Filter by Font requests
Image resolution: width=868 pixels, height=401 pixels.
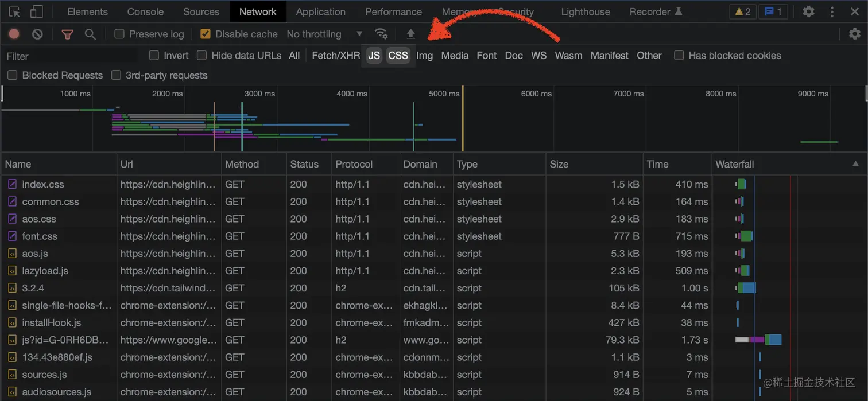[x=487, y=56]
